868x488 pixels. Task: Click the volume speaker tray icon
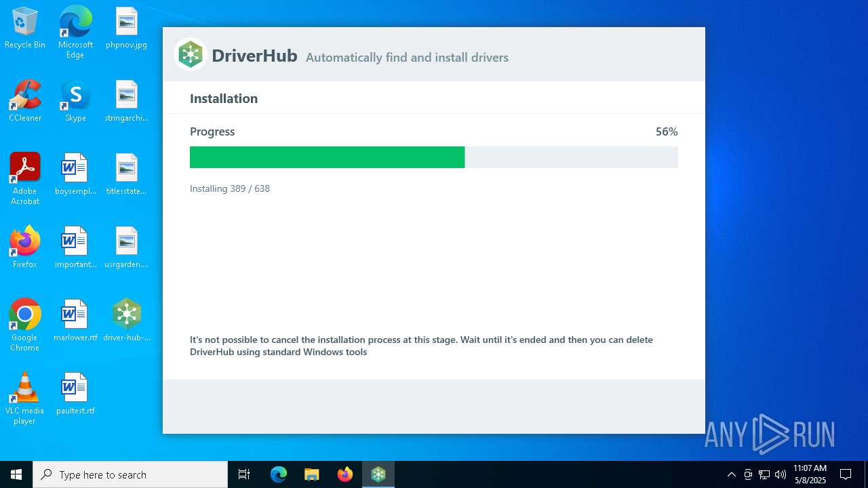[x=781, y=474]
